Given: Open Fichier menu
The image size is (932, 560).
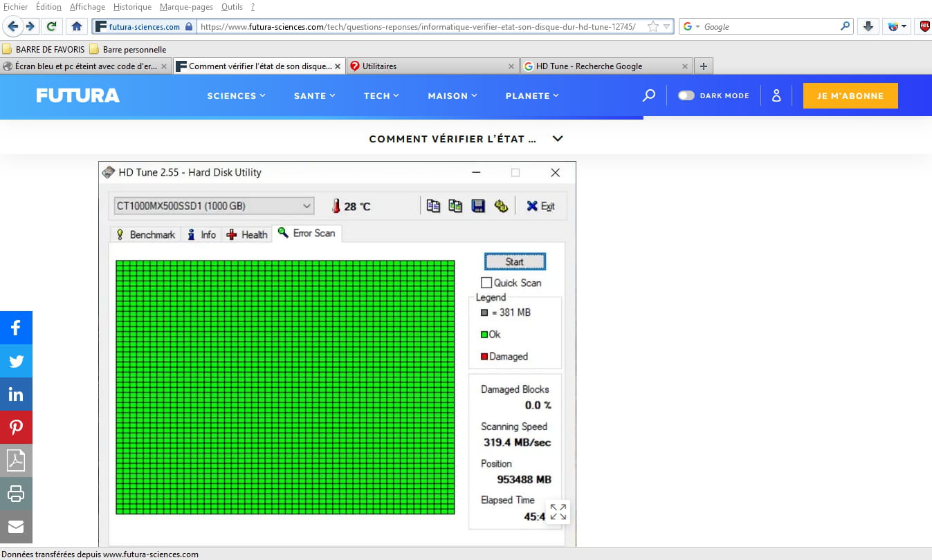Looking at the screenshot, I should point(15,7).
